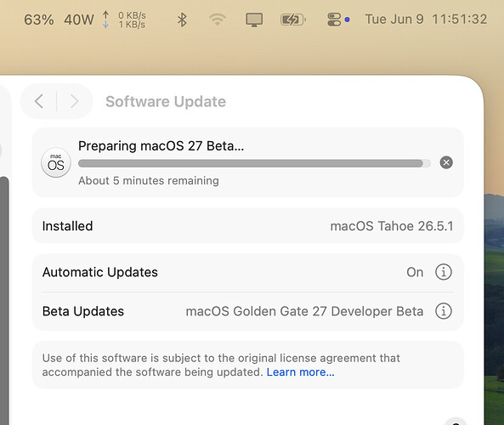
Task: Click the update preparation progress bar
Action: coord(254,163)
